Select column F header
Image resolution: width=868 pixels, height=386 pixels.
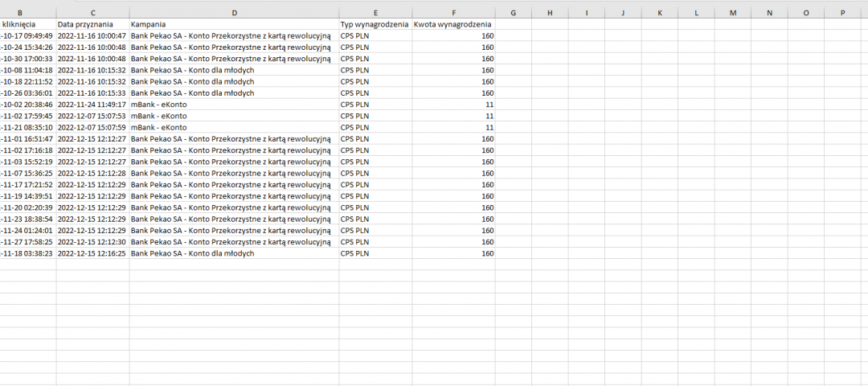(454, 13)
